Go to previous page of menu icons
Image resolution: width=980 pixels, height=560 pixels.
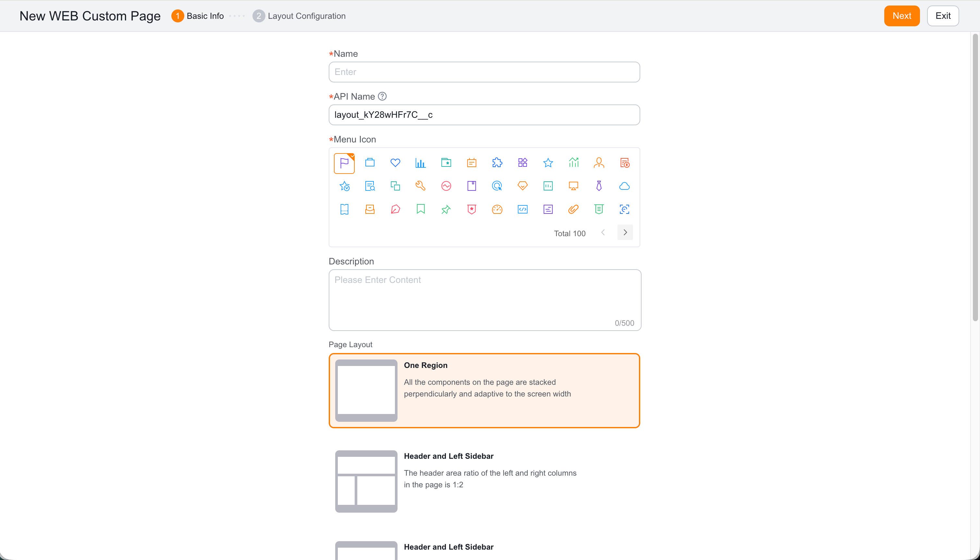(603, 232)
